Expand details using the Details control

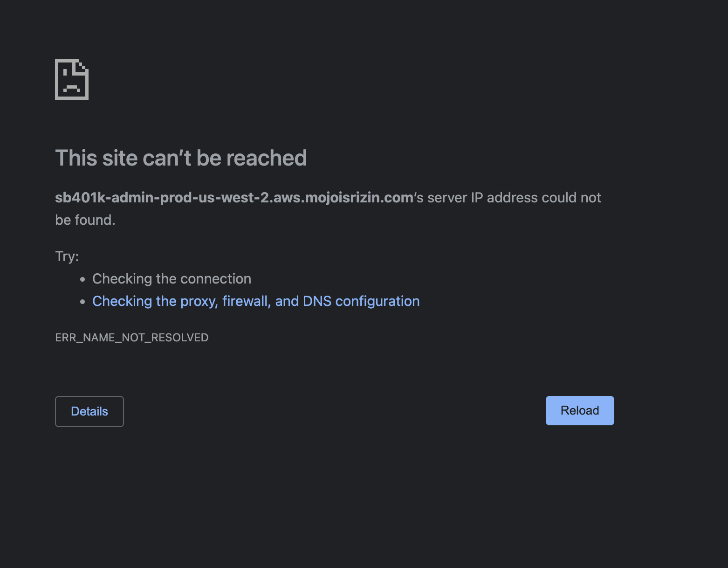[x=89, y=411]
